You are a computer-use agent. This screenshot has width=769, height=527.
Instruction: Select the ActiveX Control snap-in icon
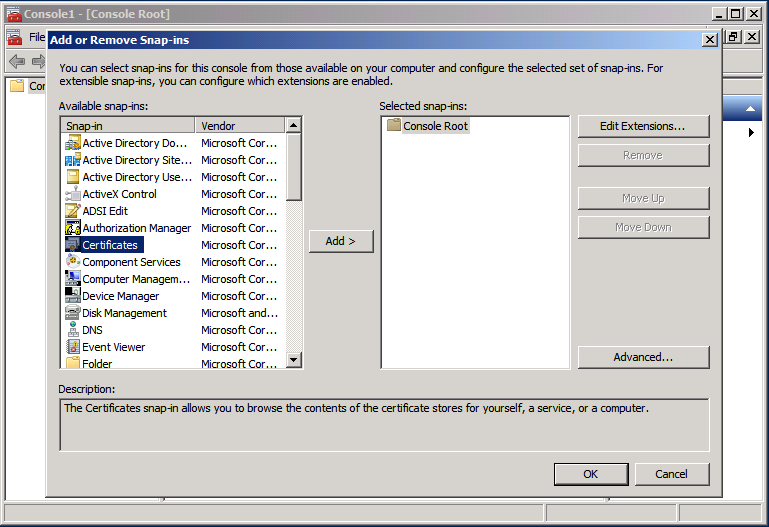pos(73,194)
